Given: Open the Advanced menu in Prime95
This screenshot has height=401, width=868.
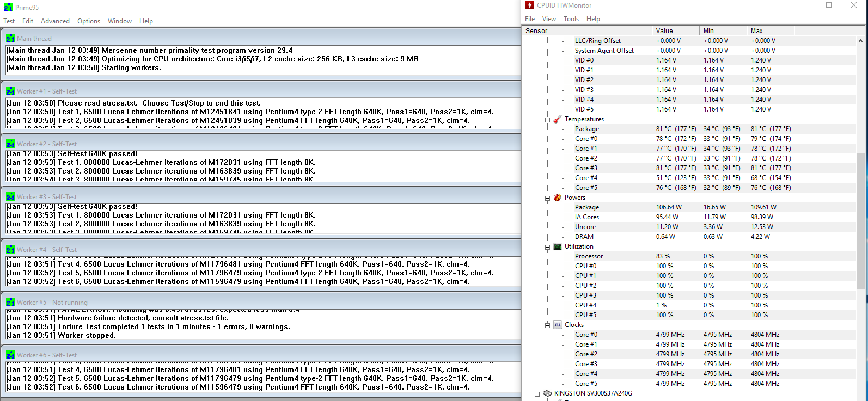Looking at the screenshot, I should (55, 21).
